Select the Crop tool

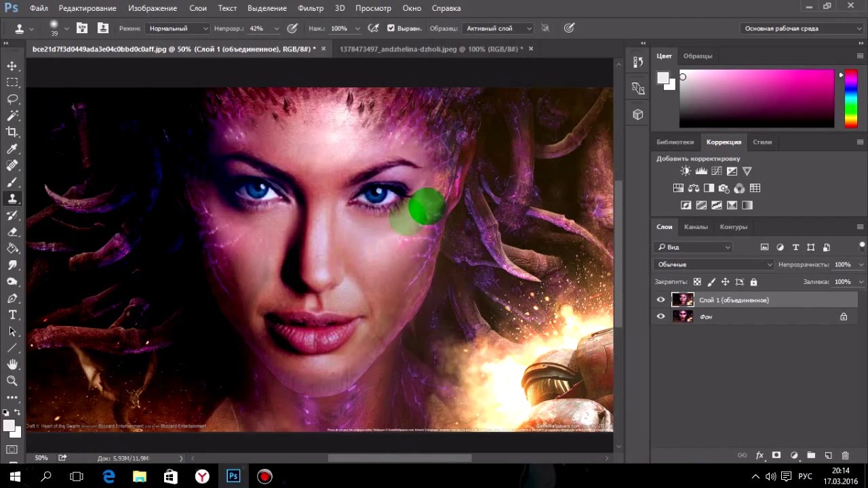tap(12, 132)
